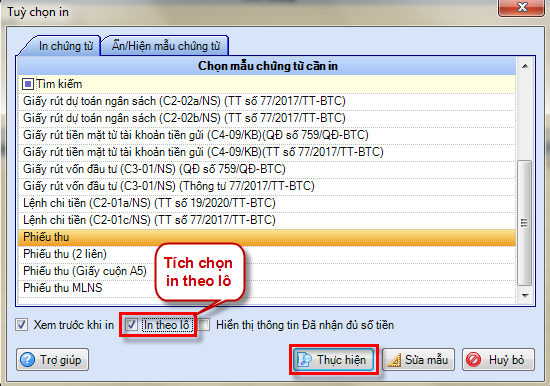The image size is (550, 386).
Task: Select Giấy rút dự toán ngân sách (C2-02a/NS)
Action: (x=267, y=101)
